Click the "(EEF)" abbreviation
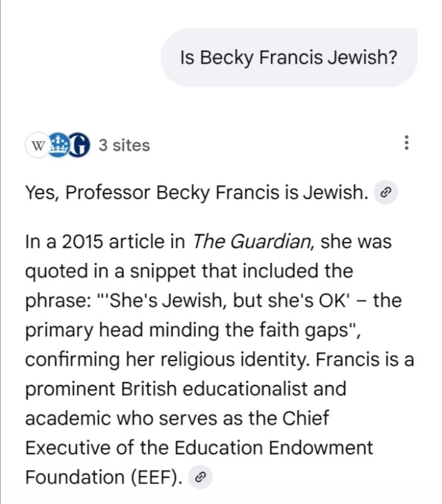 [x=154, y=477]
